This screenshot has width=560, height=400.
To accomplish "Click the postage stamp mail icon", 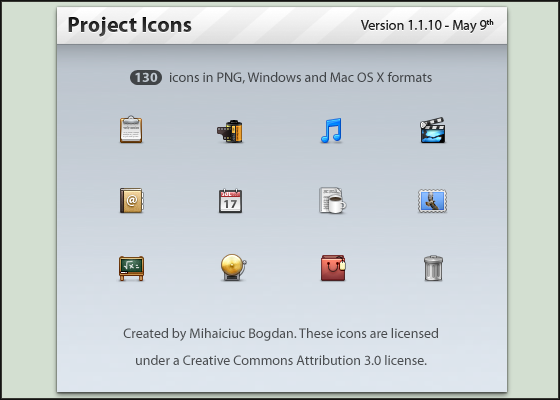I will click(x=432, y=201).
